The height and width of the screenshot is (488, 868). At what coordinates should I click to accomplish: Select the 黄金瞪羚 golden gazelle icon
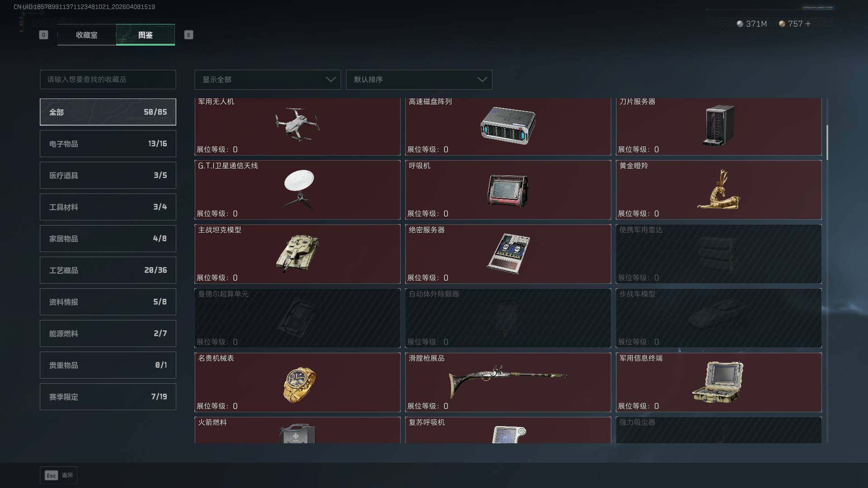[719, 190]
